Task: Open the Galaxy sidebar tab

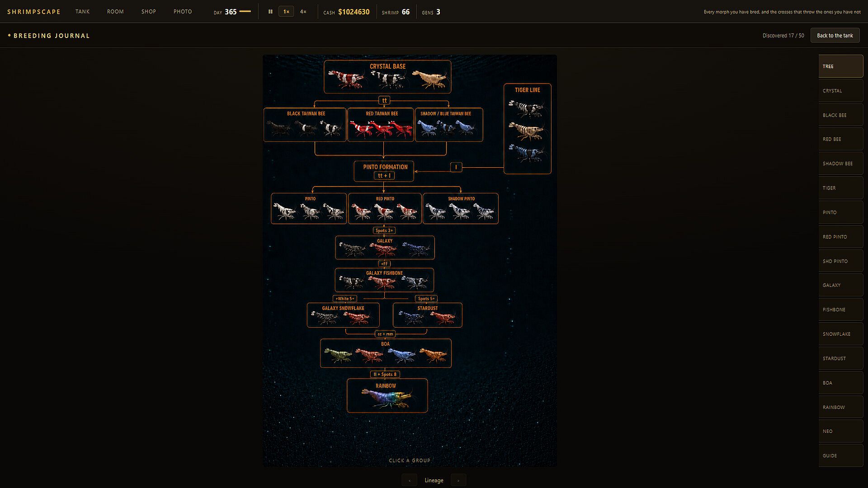Action: click(x=840, y=285)
